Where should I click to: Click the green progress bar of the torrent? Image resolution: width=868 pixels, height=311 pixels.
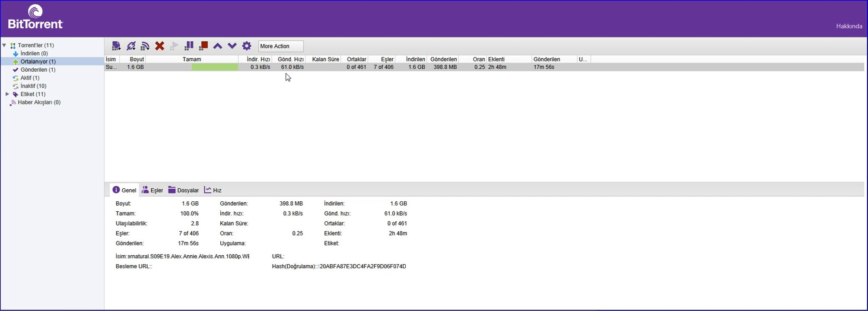pos(215,67)
